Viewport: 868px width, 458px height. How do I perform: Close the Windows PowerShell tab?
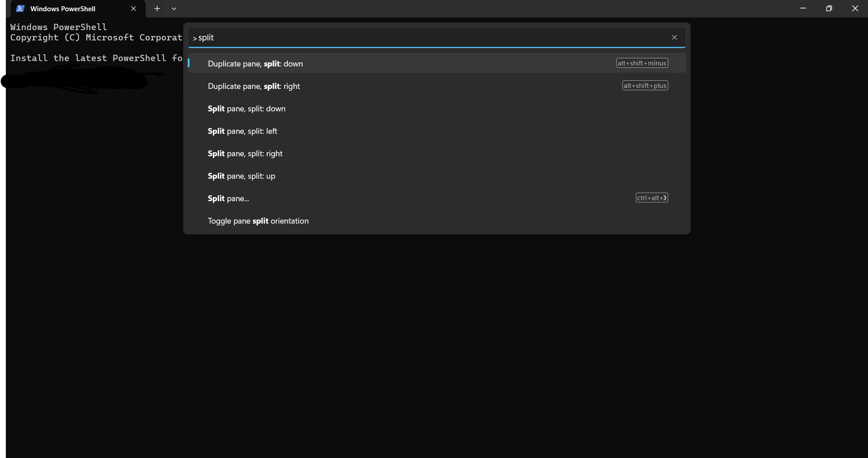[x=133, y=9]
